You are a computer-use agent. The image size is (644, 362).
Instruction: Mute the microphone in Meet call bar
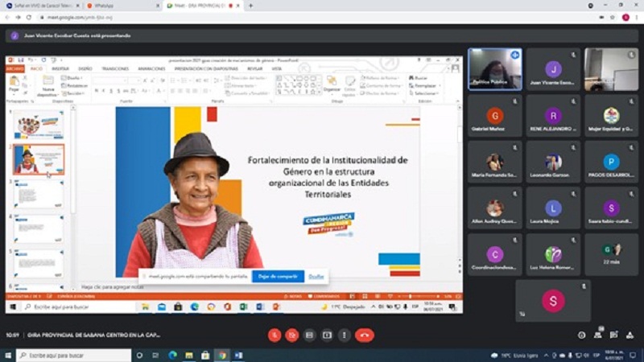[x=275, y=335]
